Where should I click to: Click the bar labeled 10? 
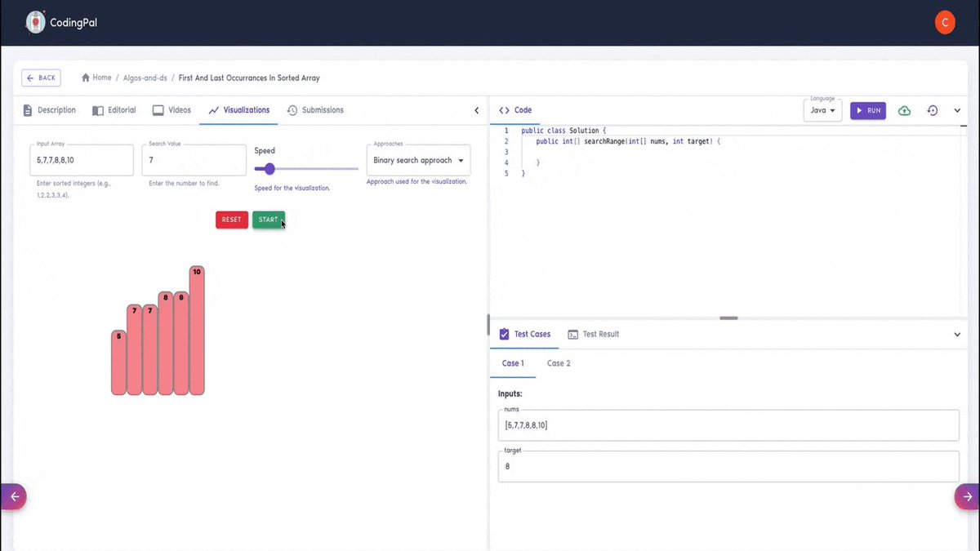(197, 331)
